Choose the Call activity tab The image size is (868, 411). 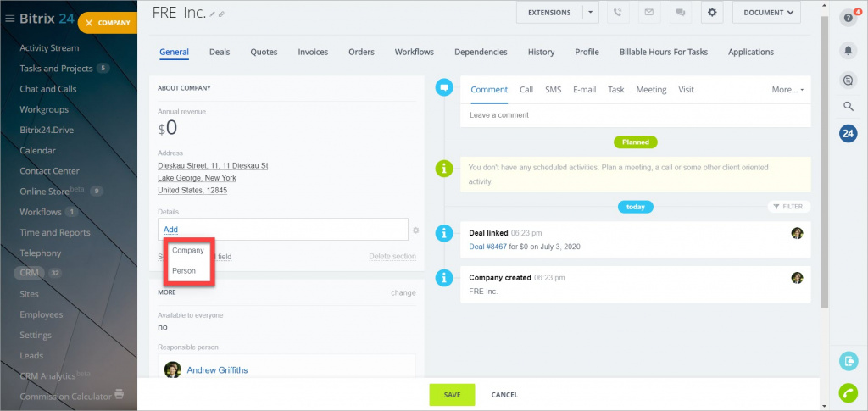[x=526, y=90]
